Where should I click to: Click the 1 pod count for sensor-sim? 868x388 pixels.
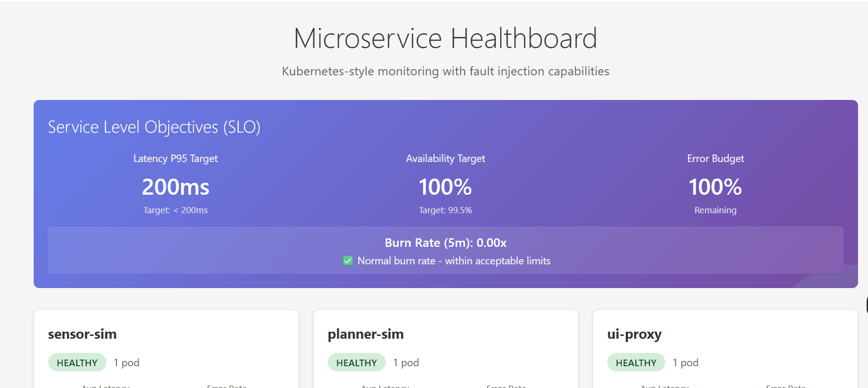[127, 362]
